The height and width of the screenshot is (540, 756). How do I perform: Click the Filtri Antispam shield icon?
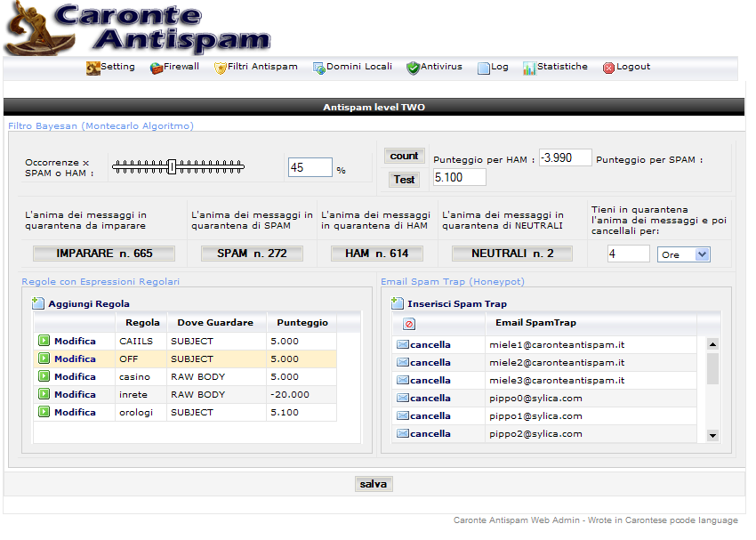tap(221, 68)
